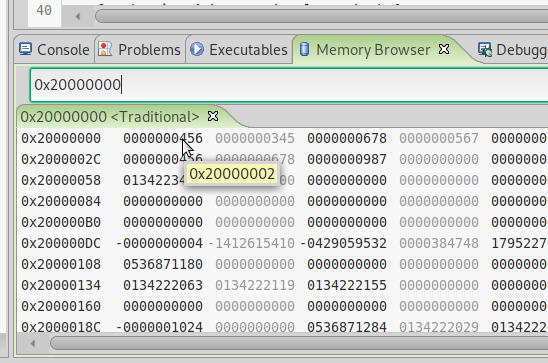Select address label 0x2000018C
548x363 pixels.
61,327
